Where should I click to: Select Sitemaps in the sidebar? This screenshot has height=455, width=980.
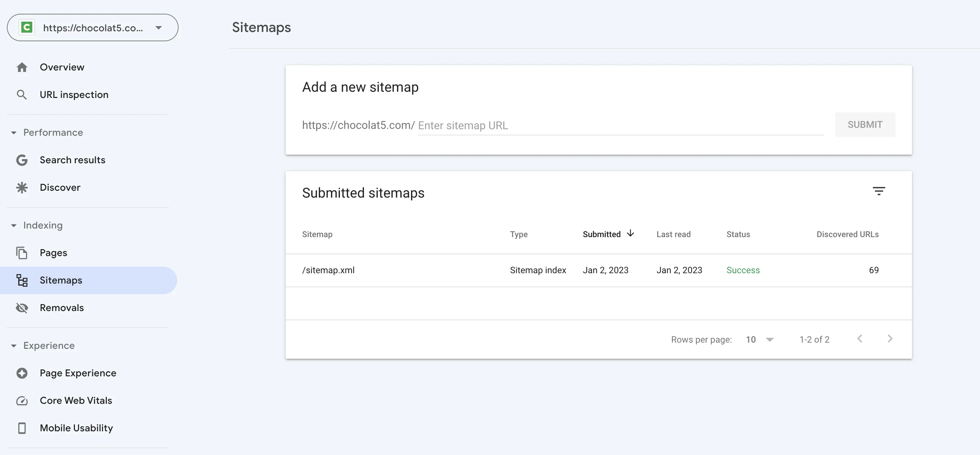coord(61,280)
